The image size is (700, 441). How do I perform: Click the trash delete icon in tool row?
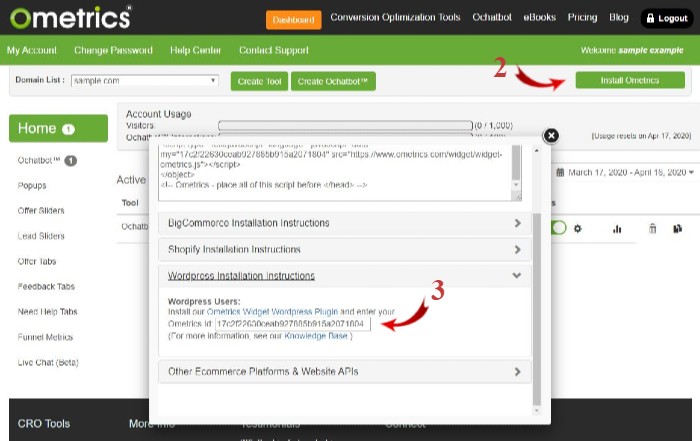pos(652,229)
